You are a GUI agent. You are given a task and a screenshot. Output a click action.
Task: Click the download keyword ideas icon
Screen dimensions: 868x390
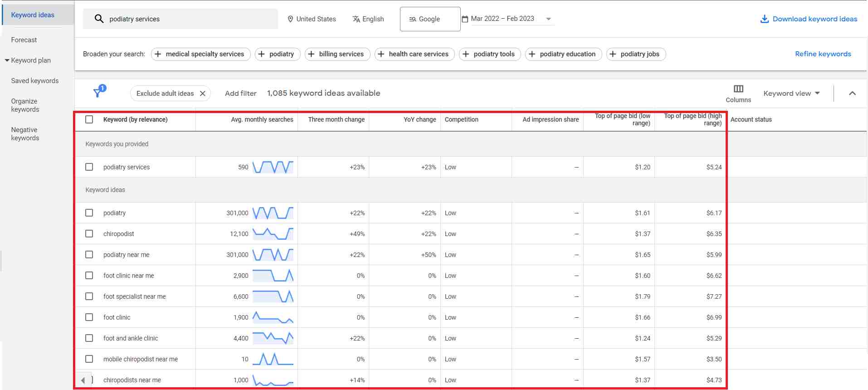[x=764, y=19]
